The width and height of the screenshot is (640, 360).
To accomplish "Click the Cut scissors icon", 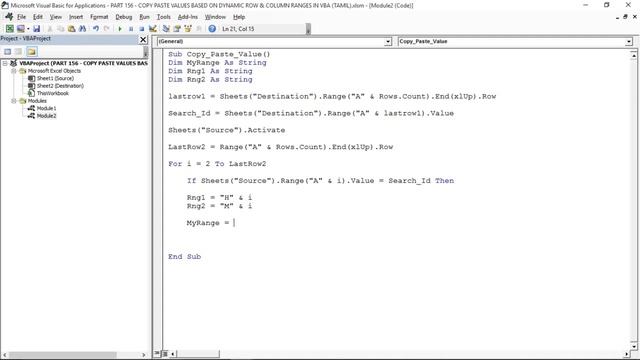I will [x=50, y=29].
